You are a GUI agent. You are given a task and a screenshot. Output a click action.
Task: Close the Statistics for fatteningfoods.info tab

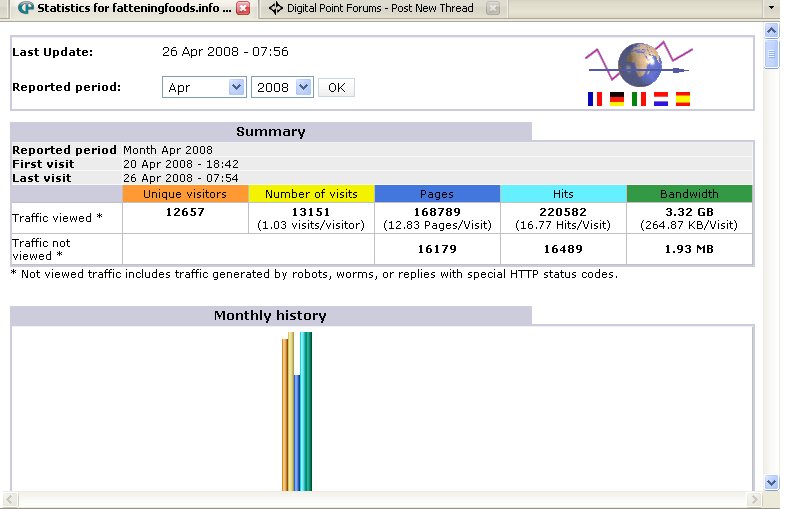pyautogui.click(x=243, y=9)
